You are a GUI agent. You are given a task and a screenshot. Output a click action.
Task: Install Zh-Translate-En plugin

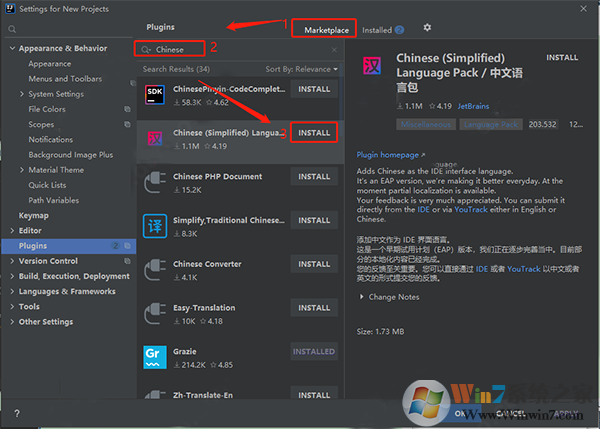(x=314, y=394)
